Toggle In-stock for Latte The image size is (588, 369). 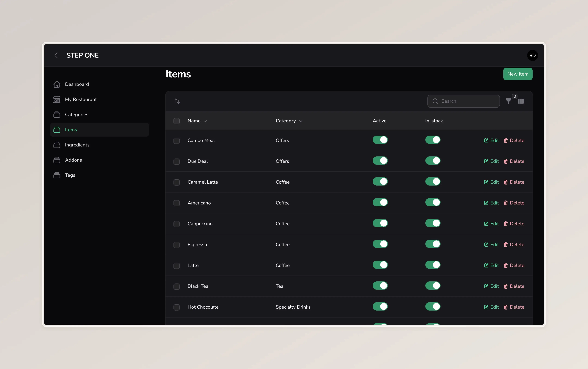433,265
